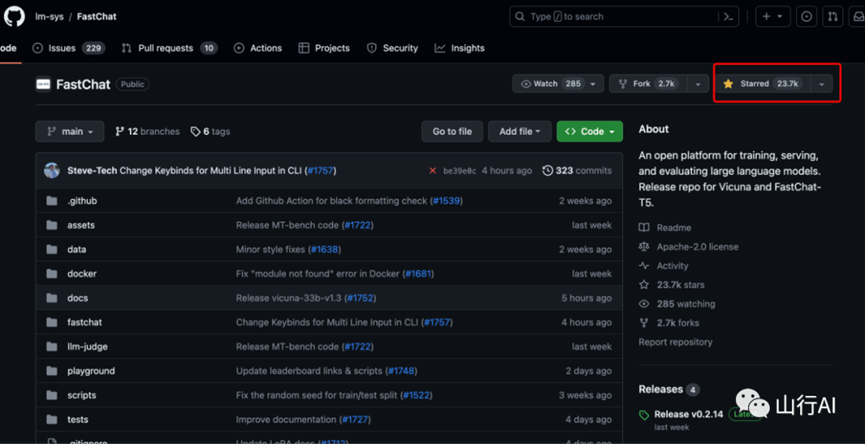Toggle the Starred button

(761, 84)
